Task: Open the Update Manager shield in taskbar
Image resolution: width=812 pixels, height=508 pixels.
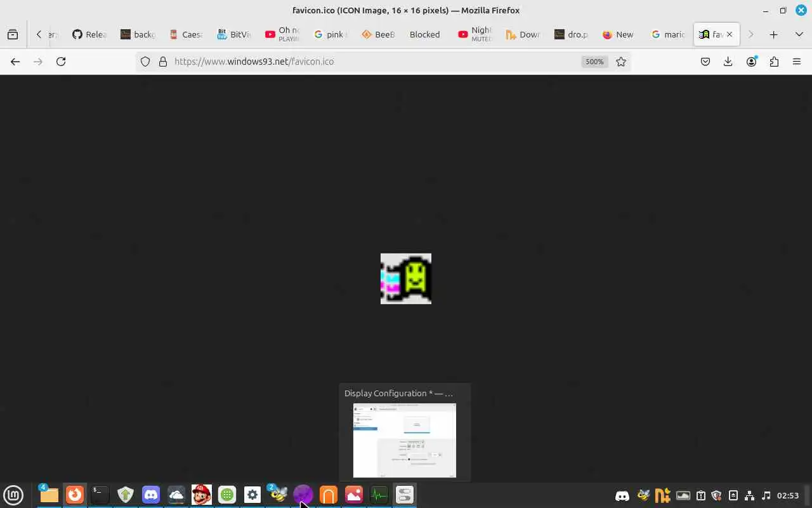Action: [126, 495]
